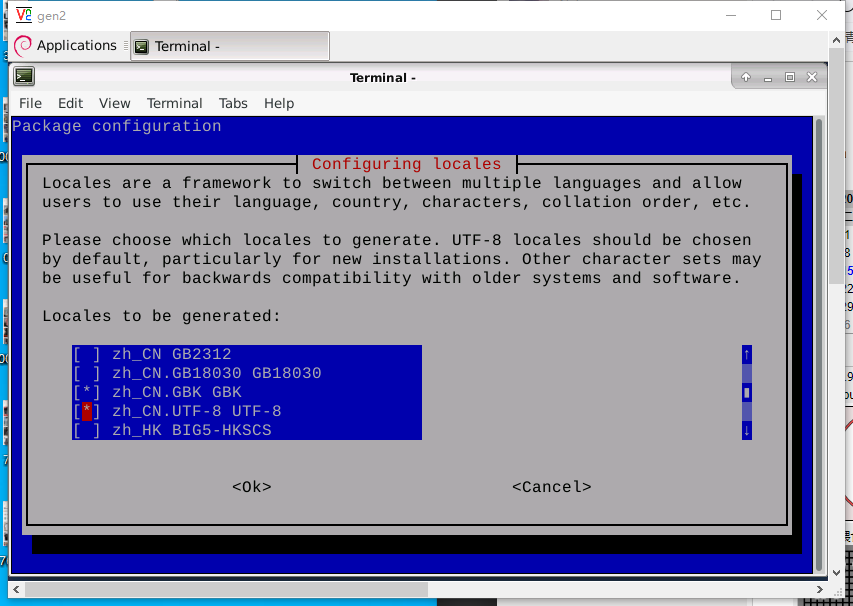Open the File menu

coord(30,103)
